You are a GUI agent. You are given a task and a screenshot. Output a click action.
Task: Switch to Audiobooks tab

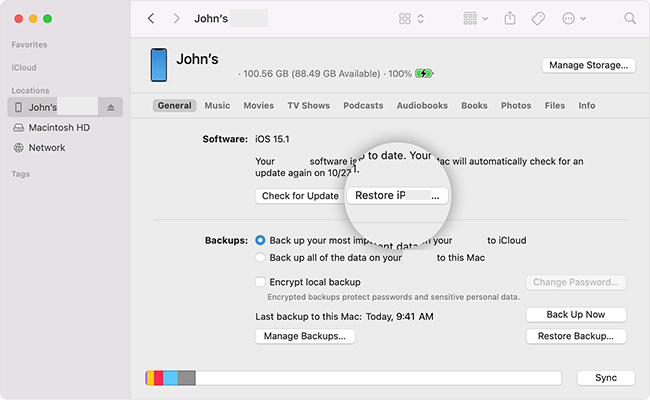pyautogui.click(x=422, y=105)
